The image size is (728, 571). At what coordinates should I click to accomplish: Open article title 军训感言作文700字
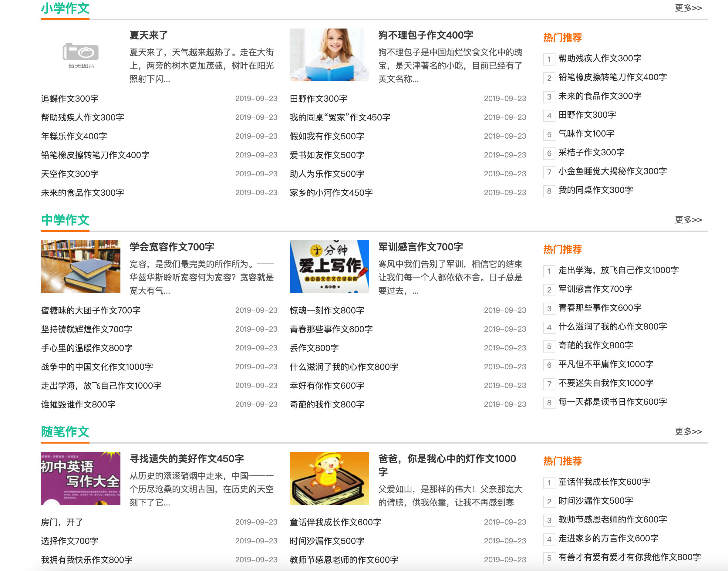(420, 247)
